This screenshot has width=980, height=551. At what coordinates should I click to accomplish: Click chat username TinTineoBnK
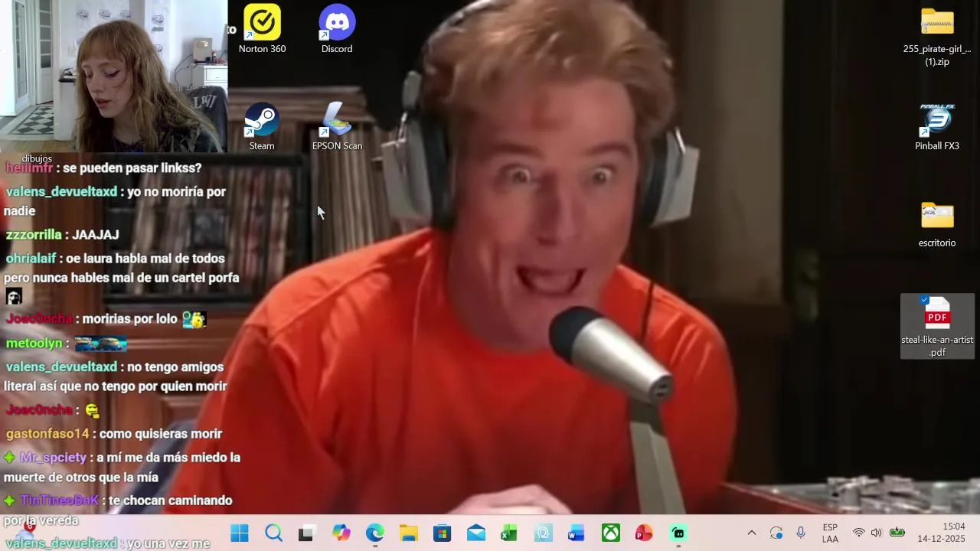pos(60,500)
